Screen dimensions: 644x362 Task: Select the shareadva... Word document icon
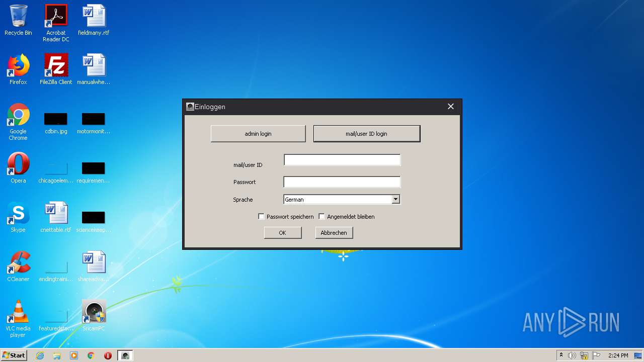point(94,266)
